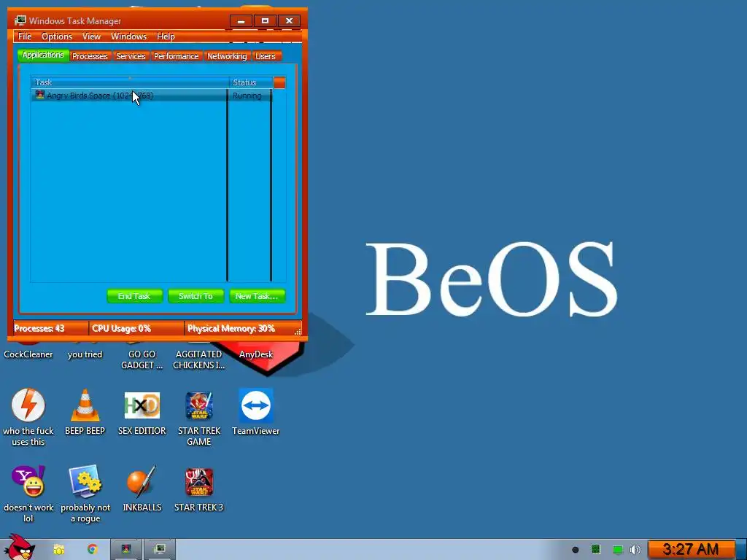Open the STAR TREK 3 desktop icon
The width and height of the screenshot is (747, 560).
(198, 481)
